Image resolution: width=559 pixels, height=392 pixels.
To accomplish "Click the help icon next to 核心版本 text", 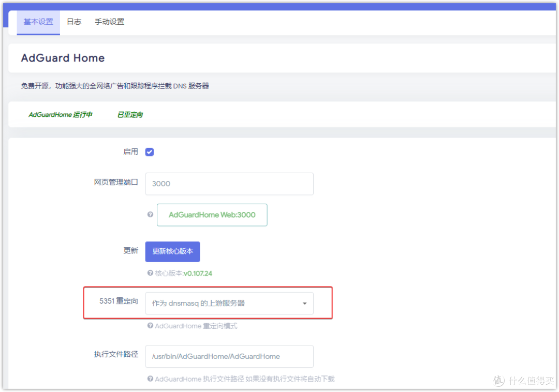I will (150, 272).
